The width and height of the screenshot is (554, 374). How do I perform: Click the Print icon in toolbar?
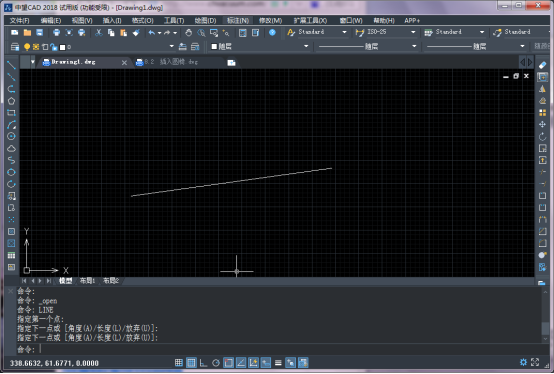56,32
